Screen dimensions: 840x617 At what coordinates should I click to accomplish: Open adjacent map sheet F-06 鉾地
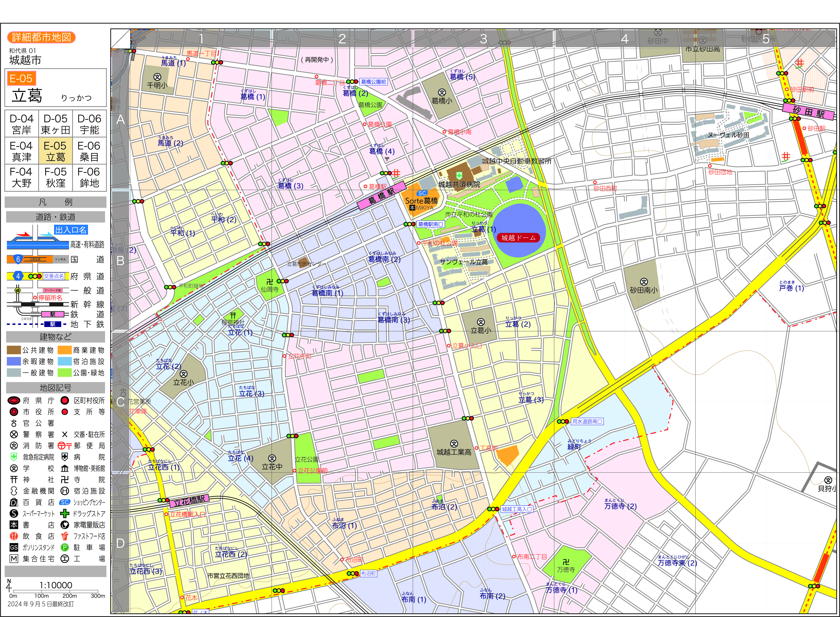point(89,178)
